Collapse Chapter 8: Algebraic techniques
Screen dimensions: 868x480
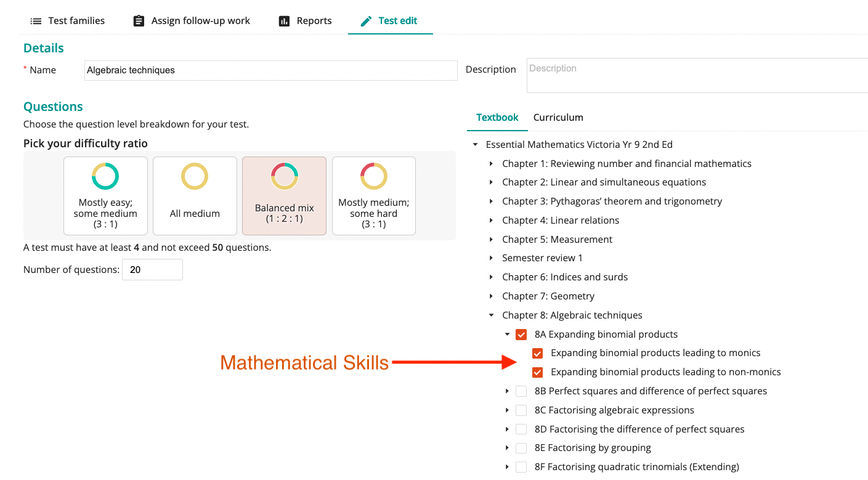pos(491,315)
